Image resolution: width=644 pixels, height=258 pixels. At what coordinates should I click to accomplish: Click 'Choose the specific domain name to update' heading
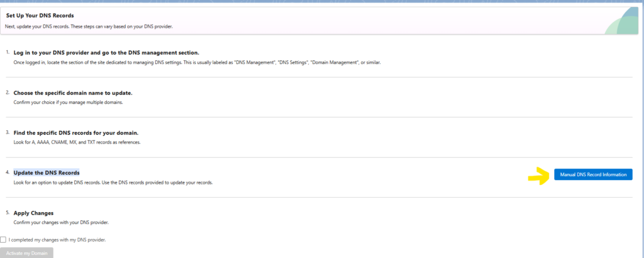coord(73,93)
